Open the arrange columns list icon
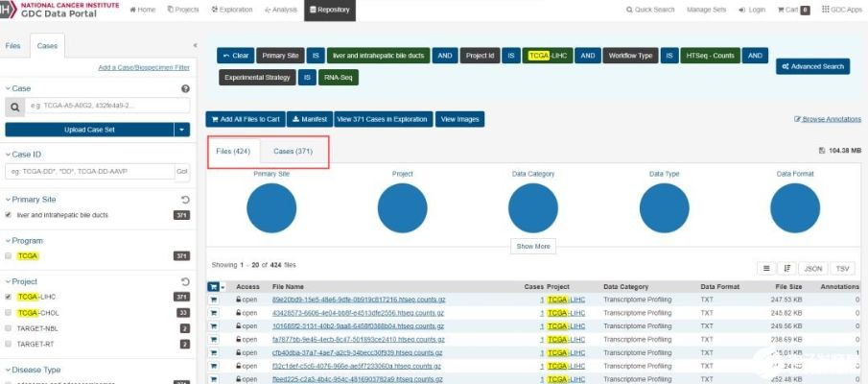The height and width of the screenshot is (384, 868). (767, 269)
